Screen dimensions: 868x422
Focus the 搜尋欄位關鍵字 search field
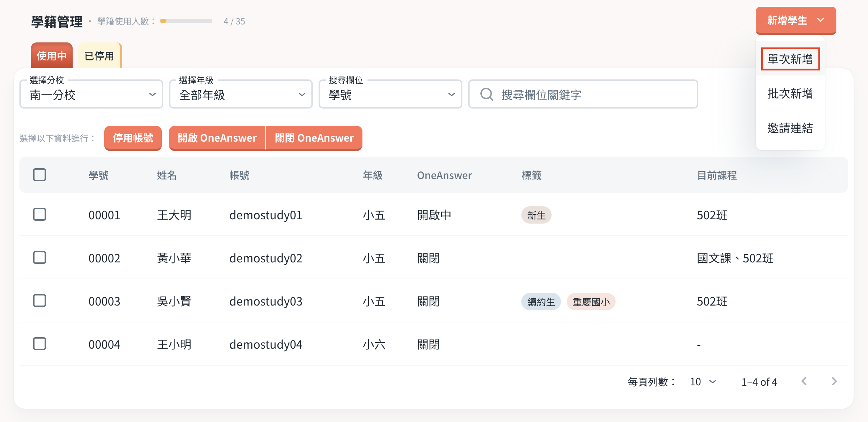[583, 95]
